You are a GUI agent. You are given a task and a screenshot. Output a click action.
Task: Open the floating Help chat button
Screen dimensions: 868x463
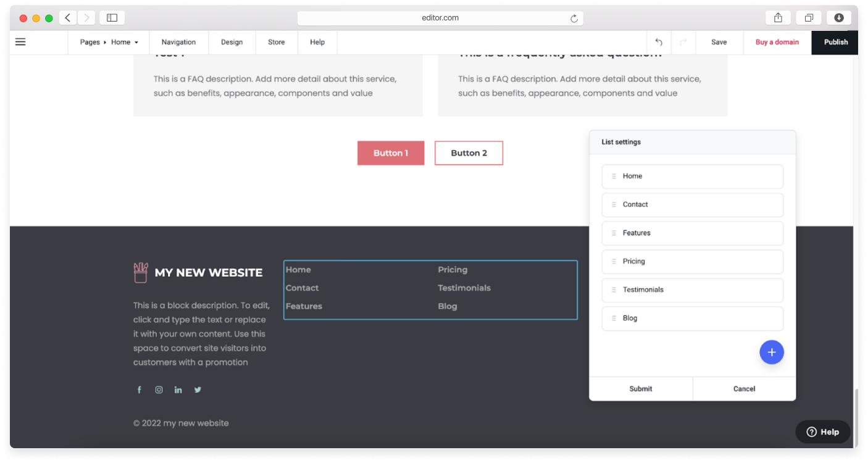point(823,432)
